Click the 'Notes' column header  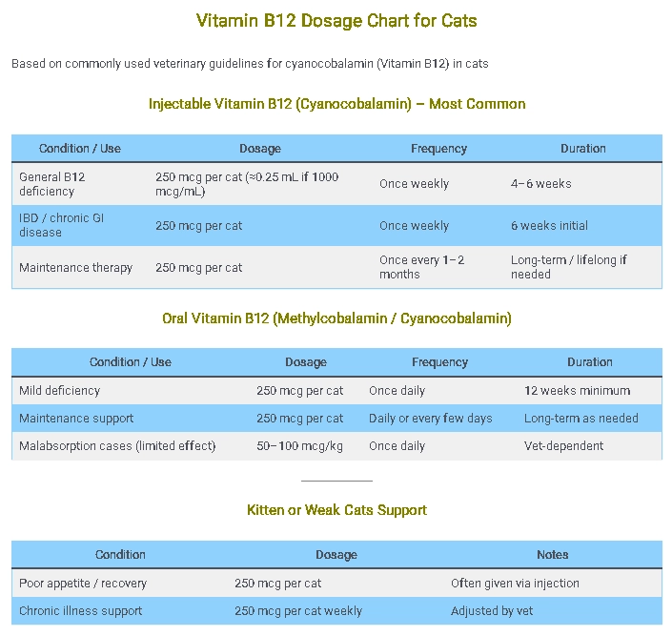pos(553,555)
